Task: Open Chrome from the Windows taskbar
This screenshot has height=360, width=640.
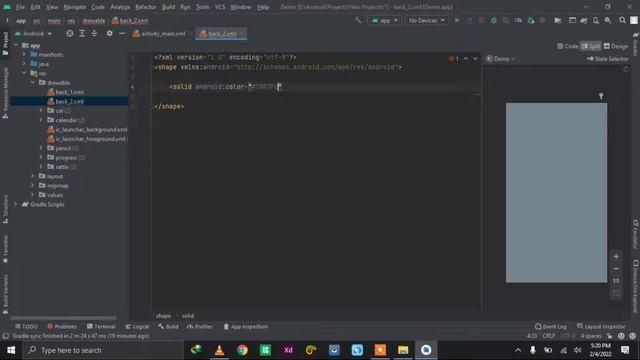Action: click(242, 350)
